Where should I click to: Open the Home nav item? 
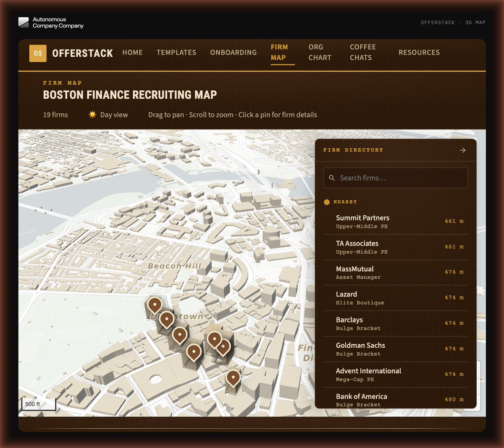coord(133,52)
